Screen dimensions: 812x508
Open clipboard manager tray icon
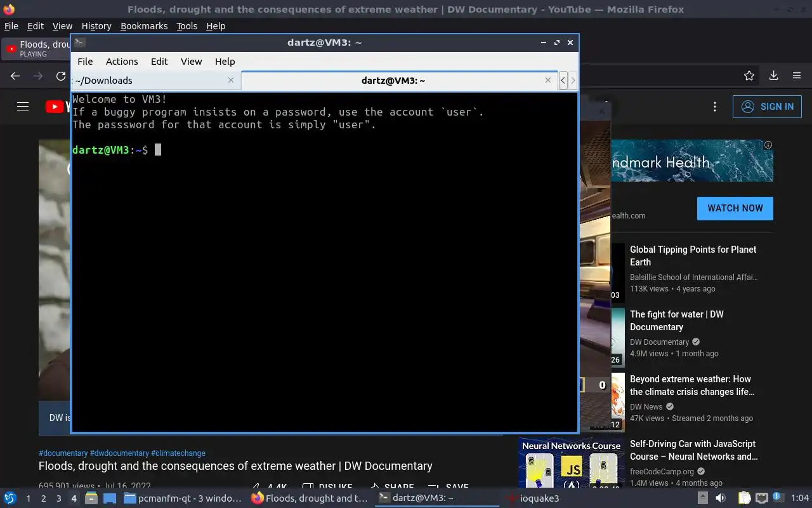point(743,498)
